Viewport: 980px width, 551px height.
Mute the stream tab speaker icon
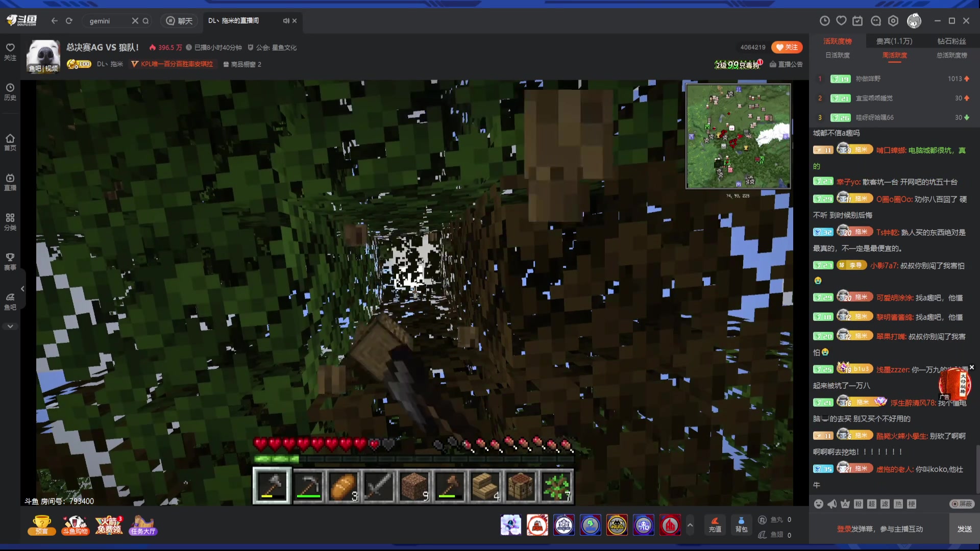tap(286, 21)
